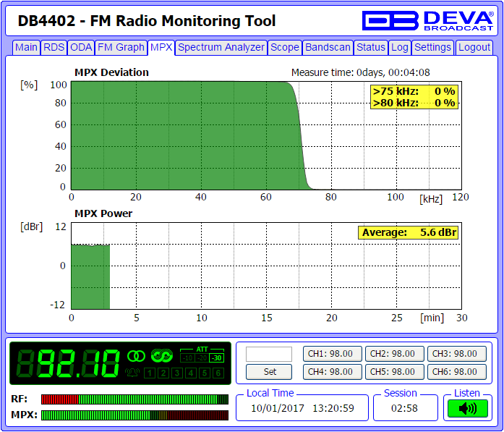Click the Set frequency button

coord(269,372)
